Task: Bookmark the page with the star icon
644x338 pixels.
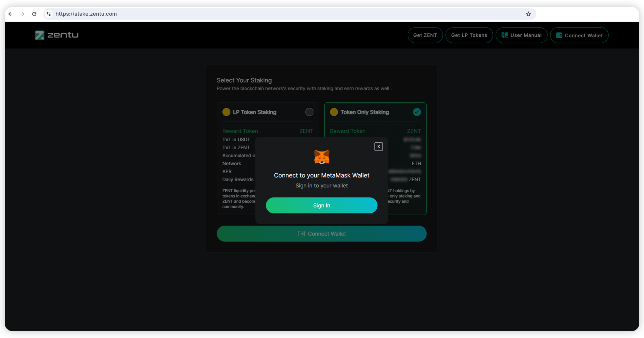Action: tap(528, 14)
